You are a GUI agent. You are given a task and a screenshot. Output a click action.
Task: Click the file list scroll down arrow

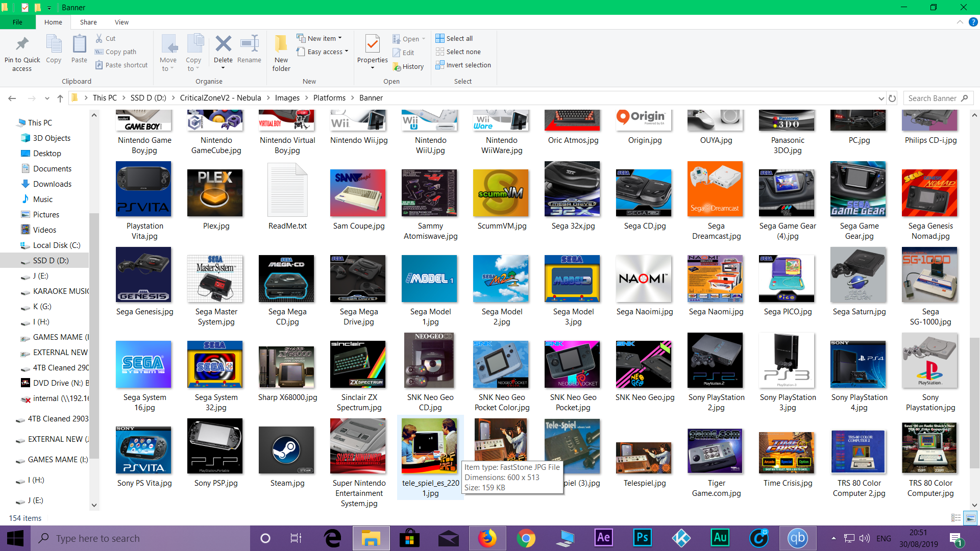coord(974,505)
